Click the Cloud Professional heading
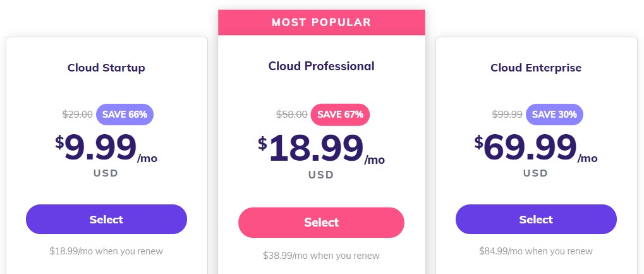This screenshot has height=274, width=644. (x=321, y=66)
